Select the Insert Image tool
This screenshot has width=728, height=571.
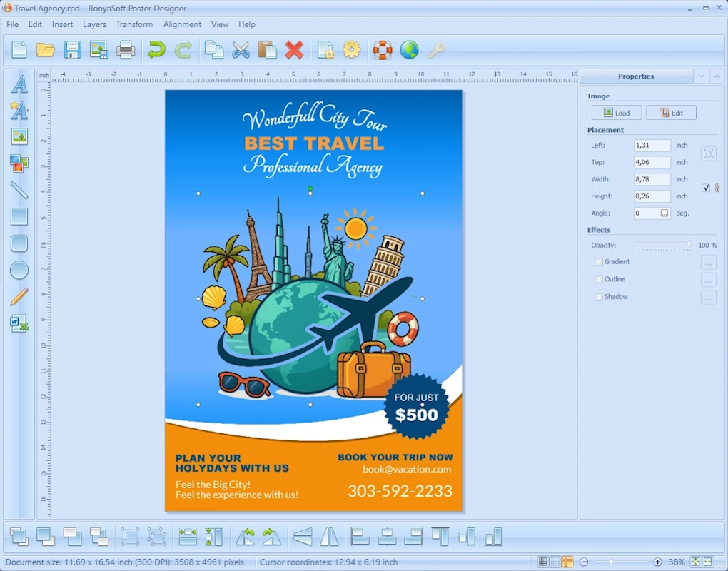(x=19, y=137)
